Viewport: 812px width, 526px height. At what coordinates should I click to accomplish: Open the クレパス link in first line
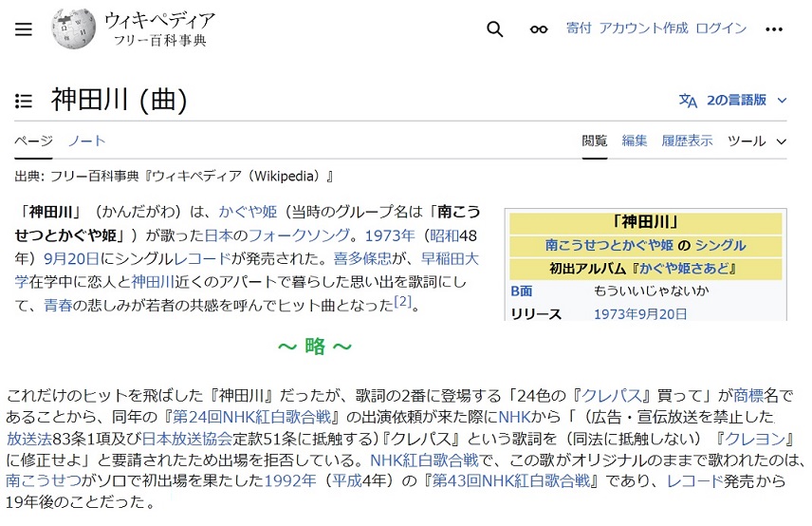tap(612, 395)
